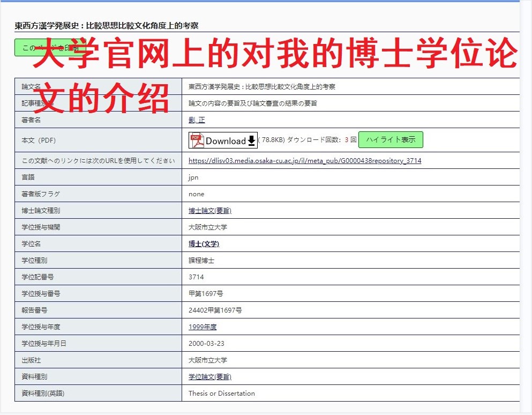Click the green print page button
Viewport: 532px width, 415px height.
[x=50, y=48]
